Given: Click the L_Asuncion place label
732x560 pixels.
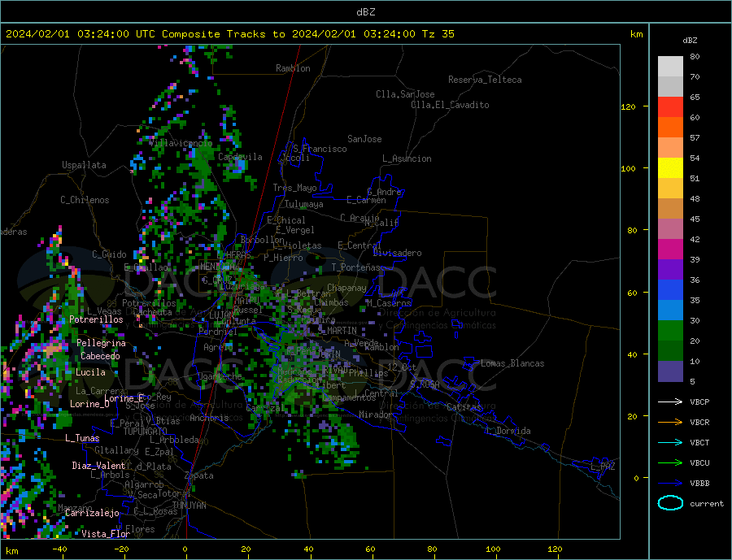Looking at the screenshot, I should point(407,158).
